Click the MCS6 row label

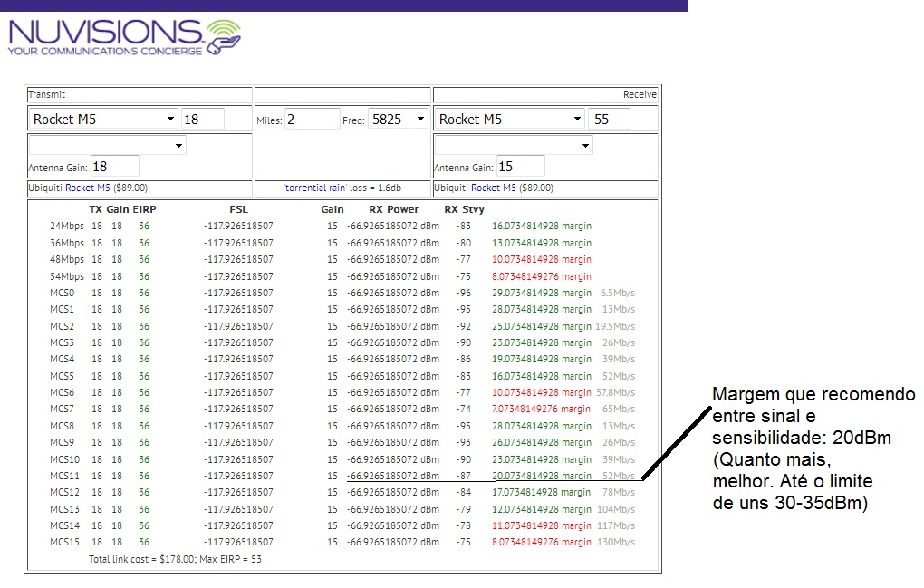pyautogui.click(x=63, y=392)
